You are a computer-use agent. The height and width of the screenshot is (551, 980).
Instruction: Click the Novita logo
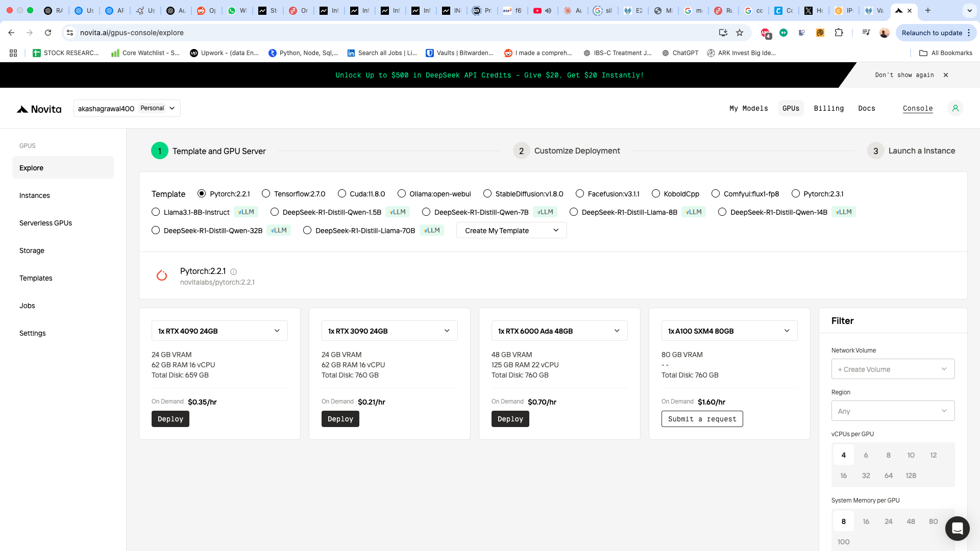coord(39,109)
